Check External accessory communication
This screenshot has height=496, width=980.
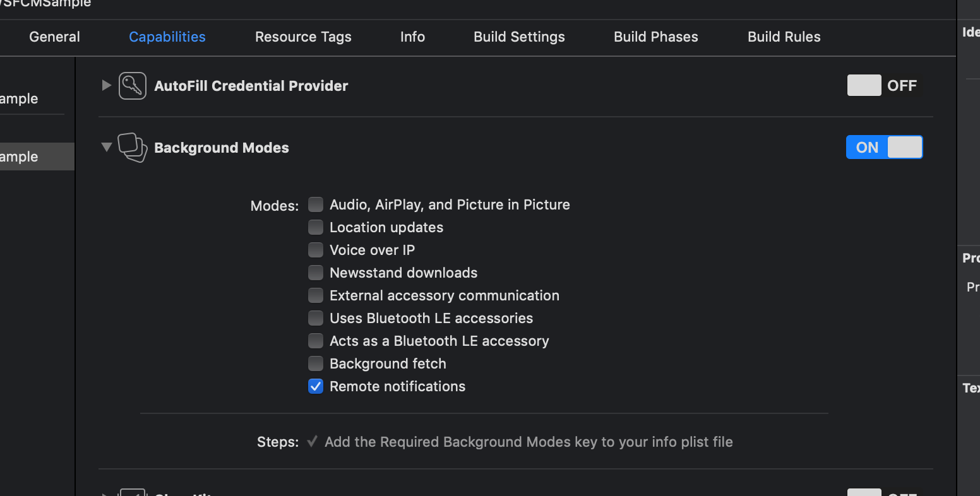pyautogui.click(x=316, y=295)
